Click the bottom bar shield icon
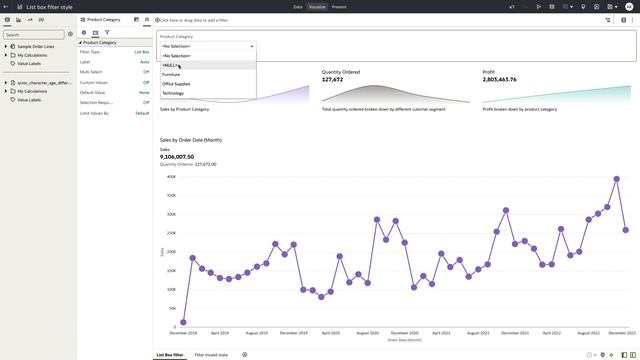The height and width of the screenshot is (360, 640). (602, 355)
